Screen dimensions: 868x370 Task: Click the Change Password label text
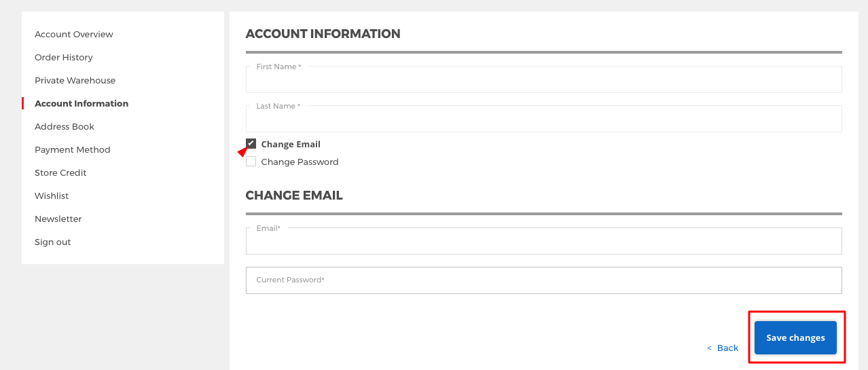pos(300,162)
